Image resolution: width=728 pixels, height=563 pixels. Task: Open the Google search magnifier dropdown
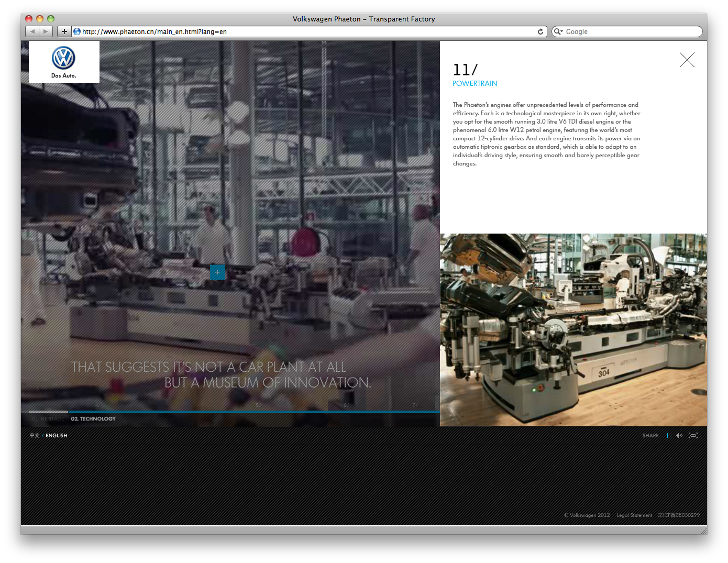tap(558, 31)
